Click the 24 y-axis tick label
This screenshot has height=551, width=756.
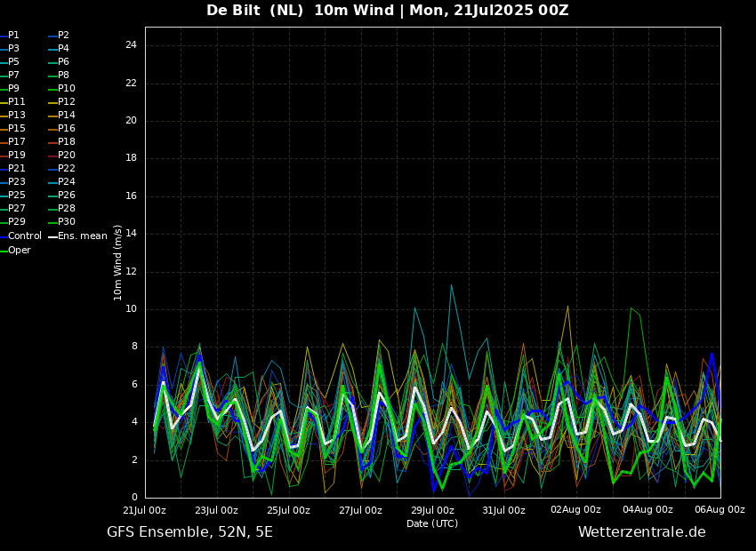[x=131, y=45]
